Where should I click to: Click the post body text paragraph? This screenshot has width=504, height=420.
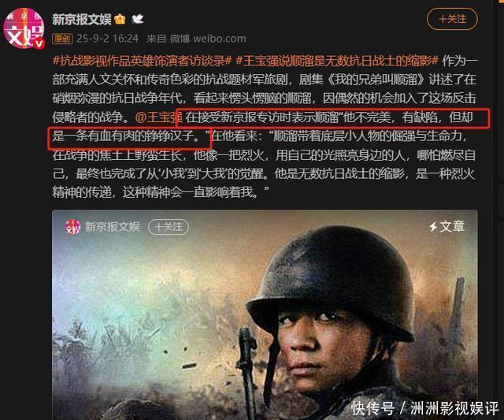click(265, 127)
